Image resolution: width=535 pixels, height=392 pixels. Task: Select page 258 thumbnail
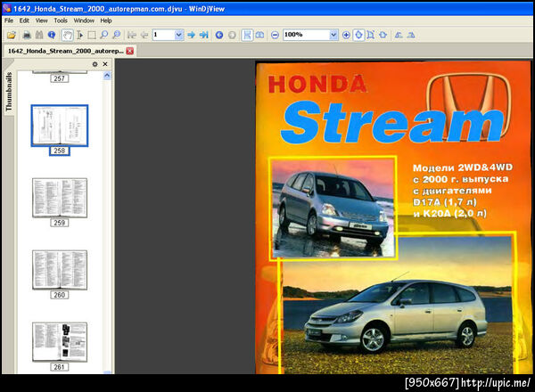(60, 126)
